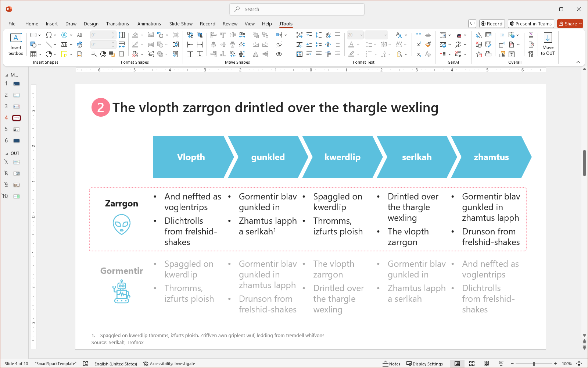Click the calendar icon in Overall group
Image resolution: width=588 pixels, height=368 pixels.
point(512,54)
